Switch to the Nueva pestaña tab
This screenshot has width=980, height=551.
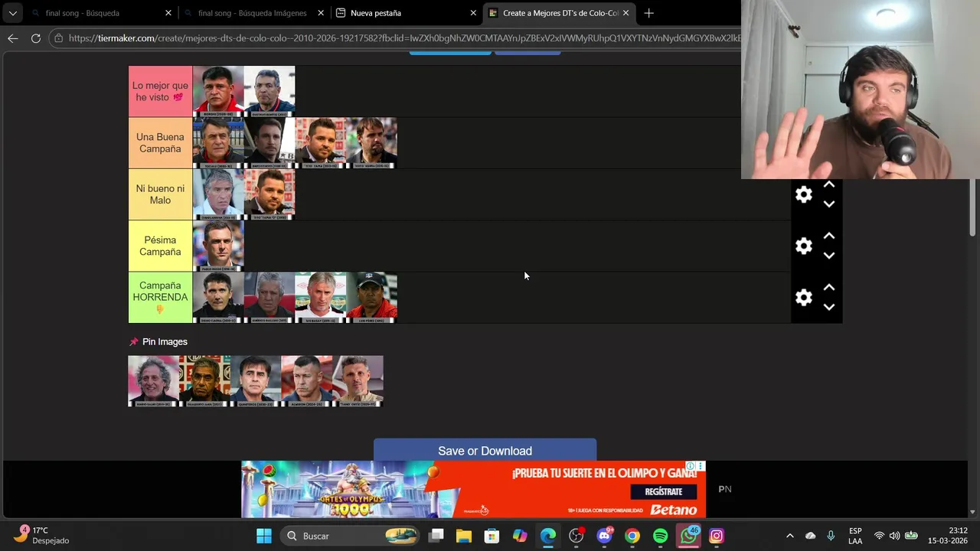406,13
